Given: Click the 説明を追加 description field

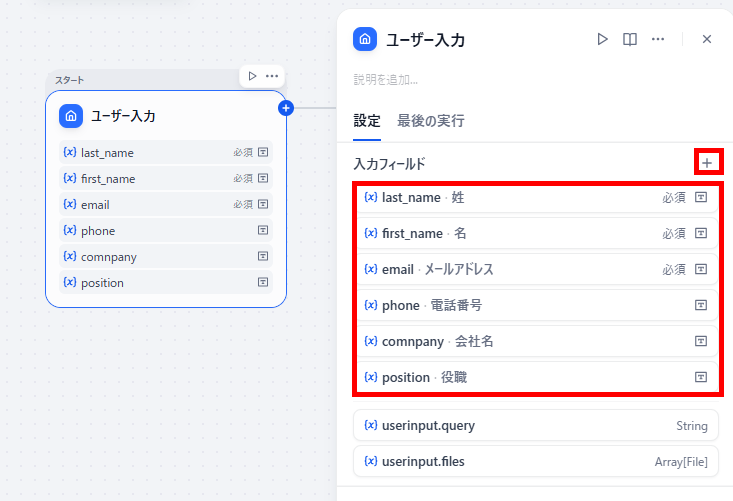Looking at the screenshot, I should (386, 79).
